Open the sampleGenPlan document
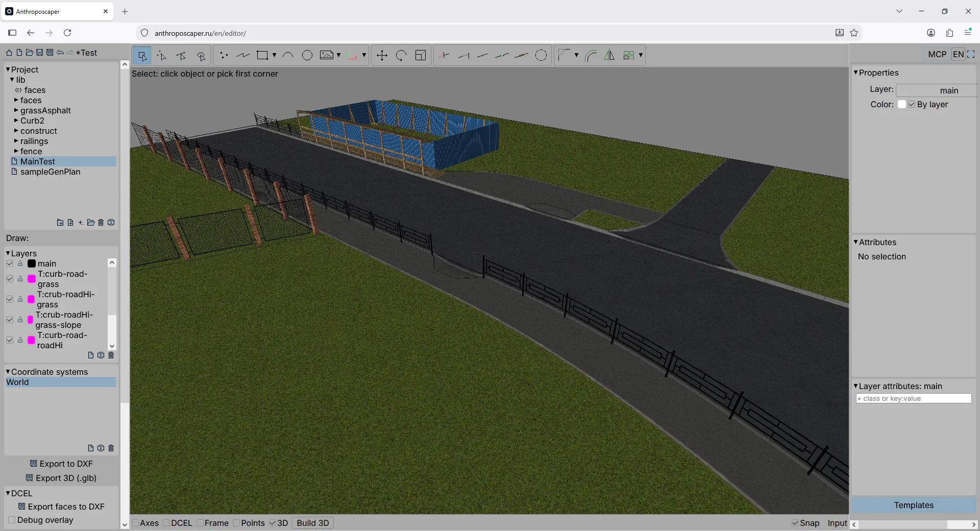Image resolution: width=980 pixels, height=531 pixels. (x=50, y=172)
